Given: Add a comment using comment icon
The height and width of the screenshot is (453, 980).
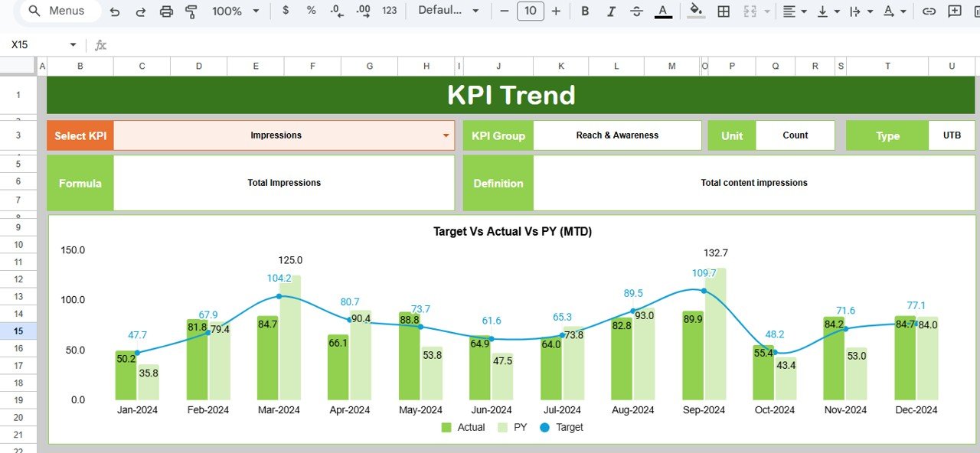Looking at the screenshot, I should [954, 11].
